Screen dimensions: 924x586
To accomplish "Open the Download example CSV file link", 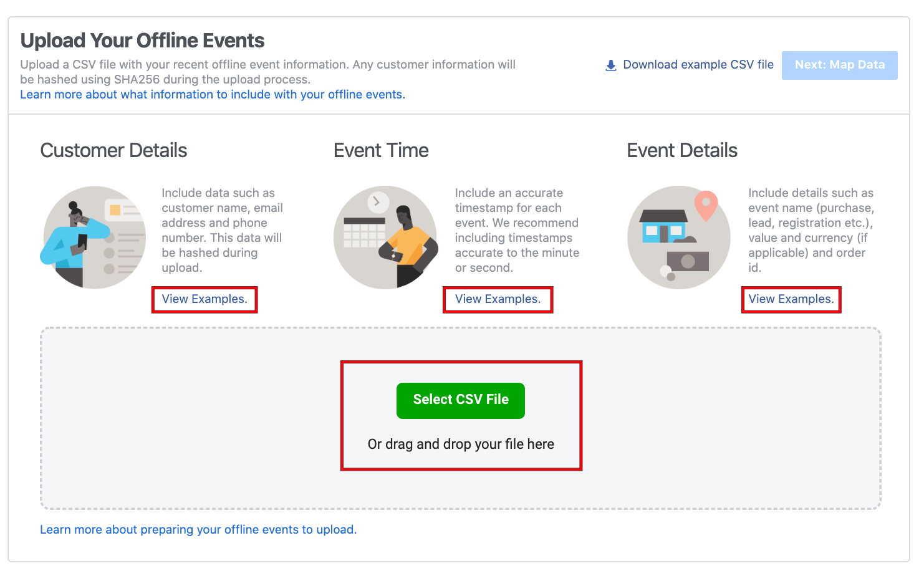I will click(698, 64).
